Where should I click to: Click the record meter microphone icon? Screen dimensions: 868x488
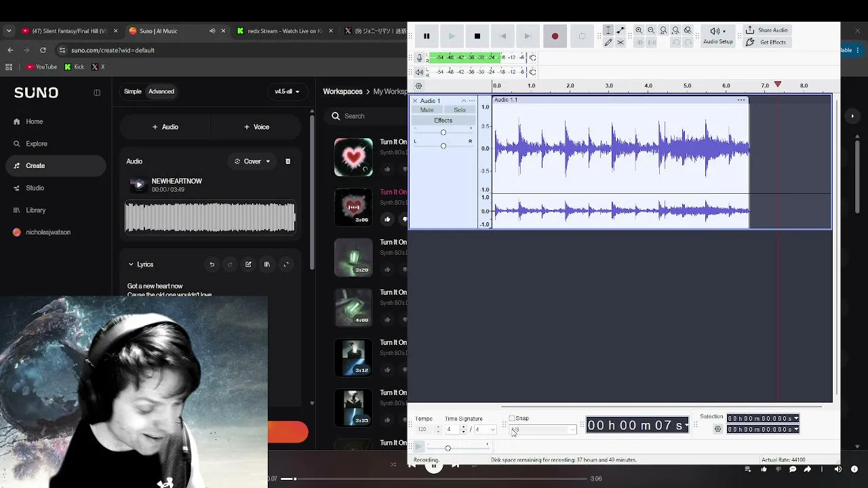pos(419,58)
